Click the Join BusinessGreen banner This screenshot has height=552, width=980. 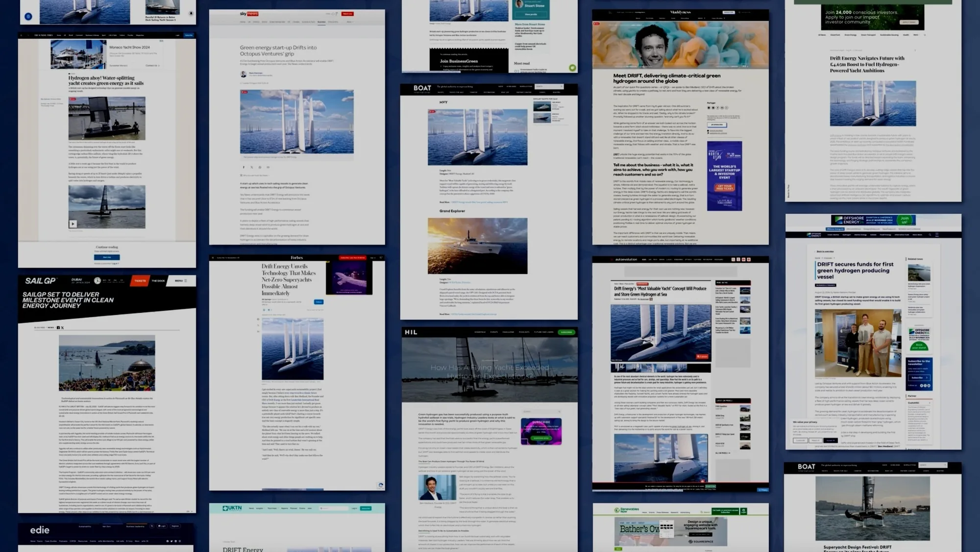(x=469, y=61)
